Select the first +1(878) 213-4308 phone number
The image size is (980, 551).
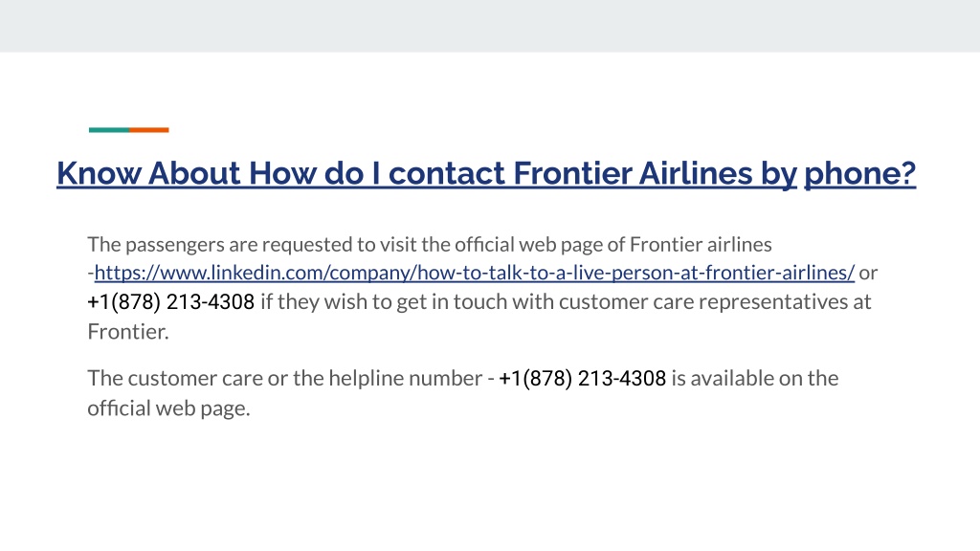170,301
